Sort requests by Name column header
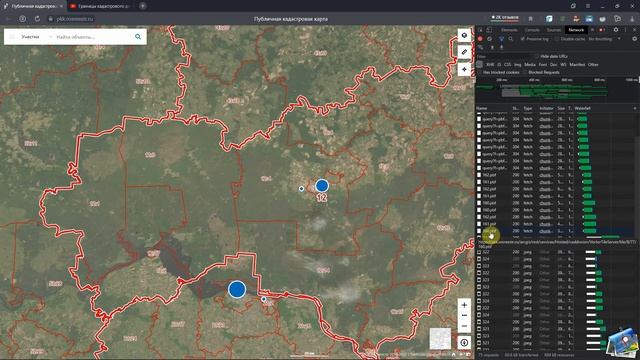The image size is (640, 360). pos(482,108)
